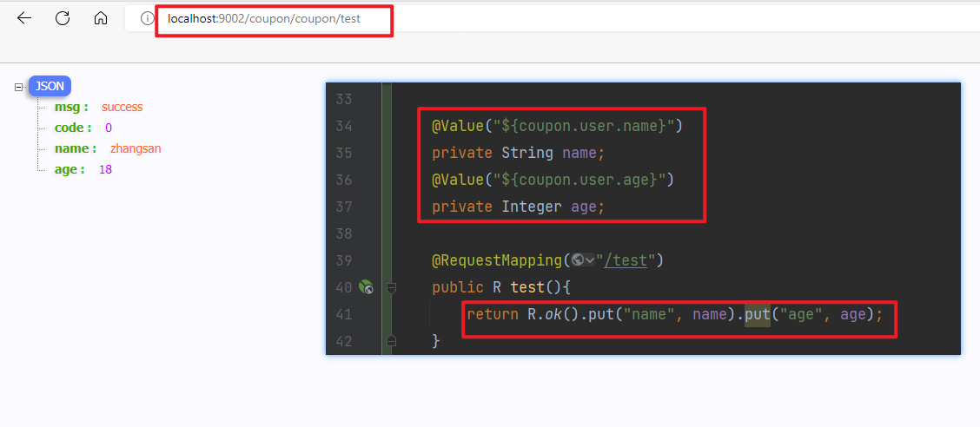Click the highlighted put call before "age"
The width and height of the screenshot is (980, 427).
pyautogui.click(x=757, y=315)
